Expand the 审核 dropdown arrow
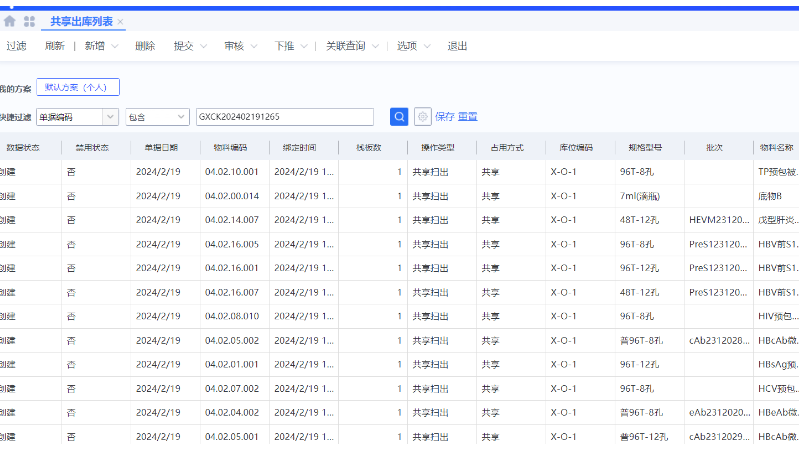 [254, 46]
